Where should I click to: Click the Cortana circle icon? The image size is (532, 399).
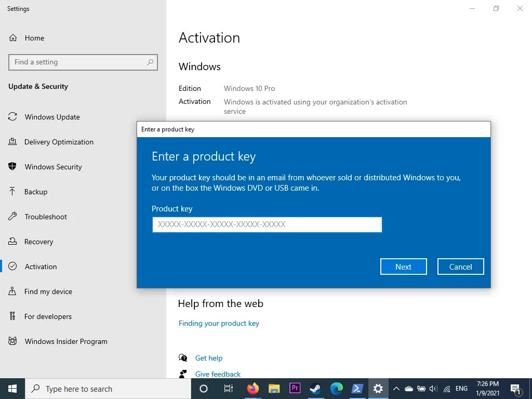(204, 389)
